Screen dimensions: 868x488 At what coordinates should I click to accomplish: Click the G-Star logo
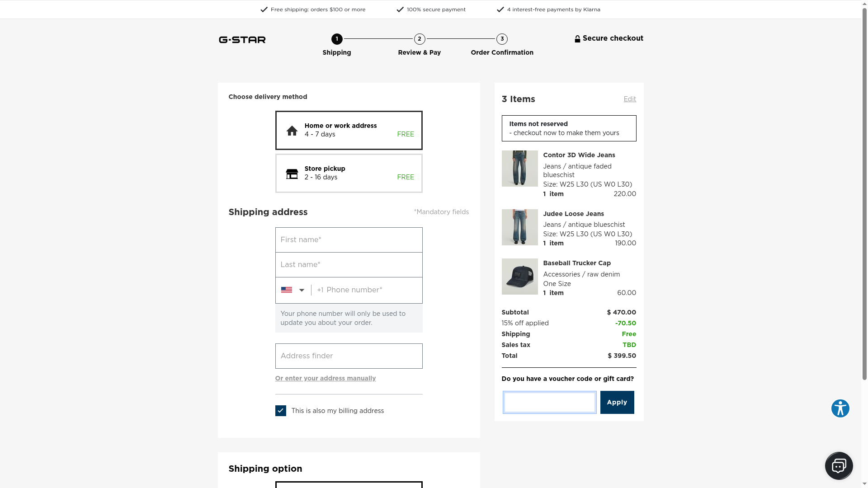(242, 40)
